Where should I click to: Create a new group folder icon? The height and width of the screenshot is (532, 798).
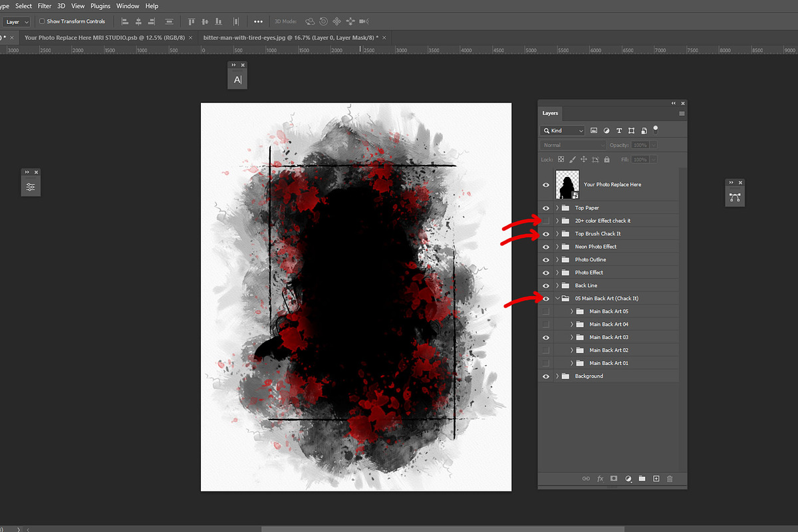(642, 479)
